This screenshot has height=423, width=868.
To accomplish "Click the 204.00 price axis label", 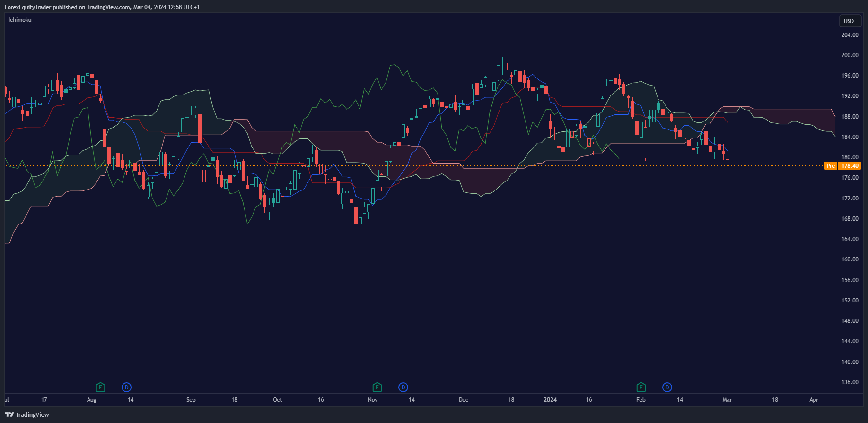I will point(850,35).
